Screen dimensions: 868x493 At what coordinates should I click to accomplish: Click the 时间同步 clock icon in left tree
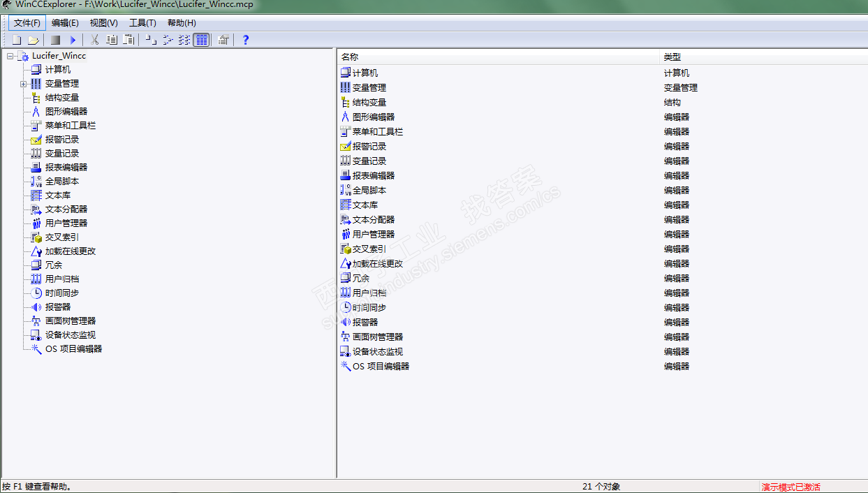[36, 293]
